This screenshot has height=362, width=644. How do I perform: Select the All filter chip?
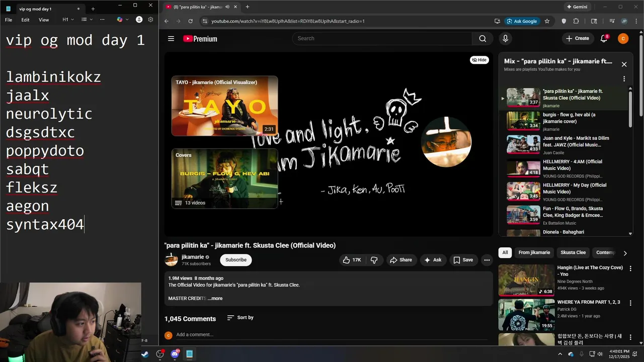coord(505,252)
